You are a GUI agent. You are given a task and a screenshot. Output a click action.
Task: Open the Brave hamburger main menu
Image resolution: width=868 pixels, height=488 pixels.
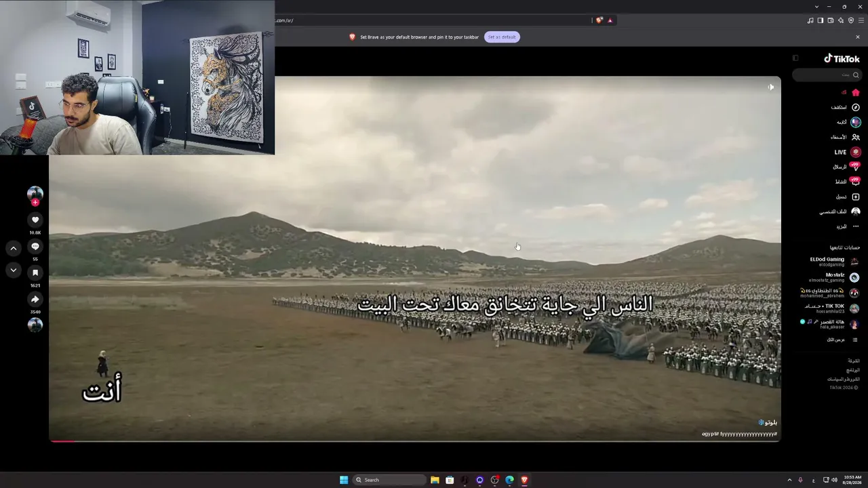tap(861, 20)
